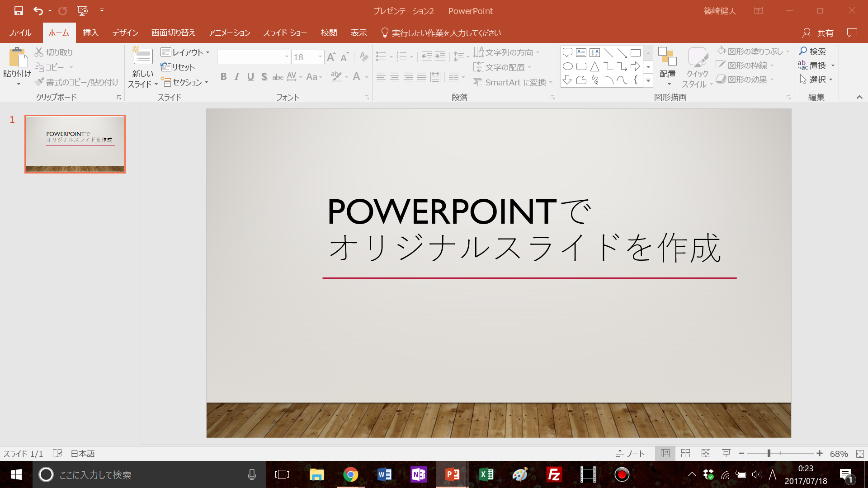Start slideshow from status bar icon
This screenshot has height=488, width=868.
[726, 453]
